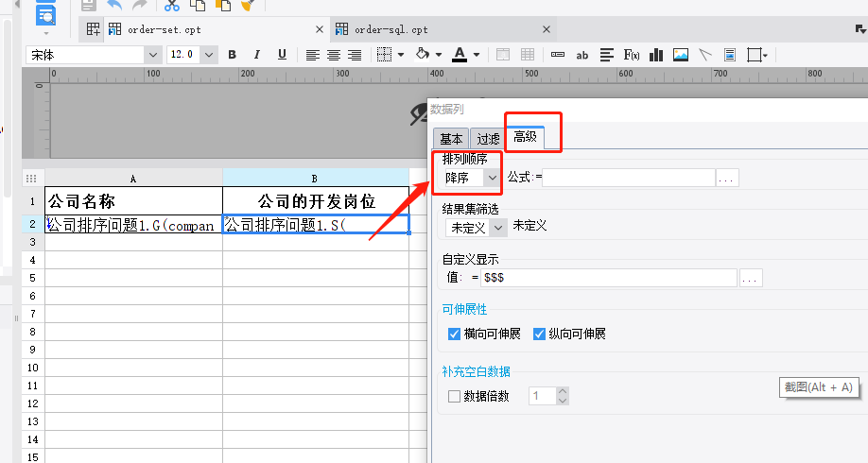Toggle underline formatting

[x=283, y=55]
